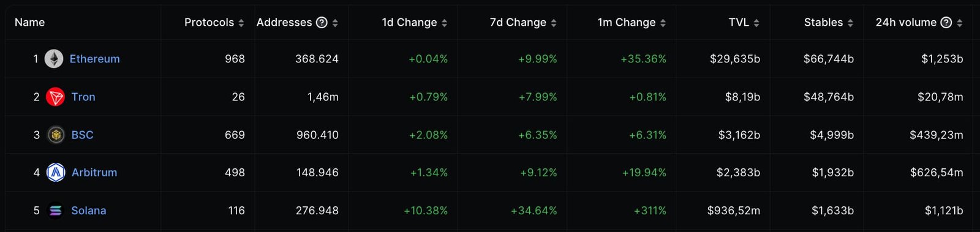
Task: Open the Ethereum chain page link
Action: [x=95, y=59]
